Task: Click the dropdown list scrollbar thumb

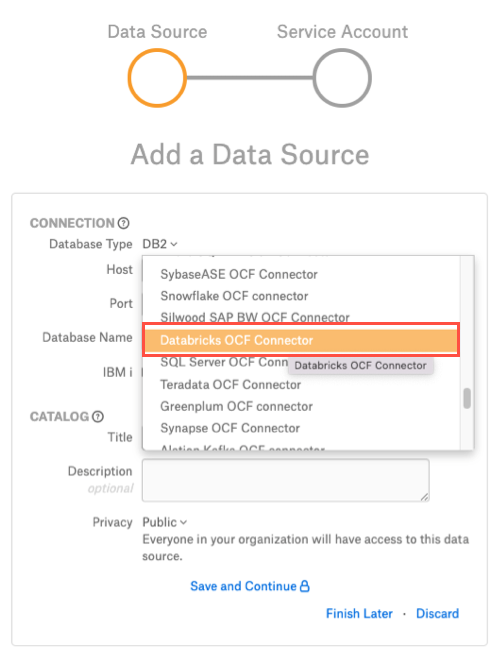Action: coord(467,398)
